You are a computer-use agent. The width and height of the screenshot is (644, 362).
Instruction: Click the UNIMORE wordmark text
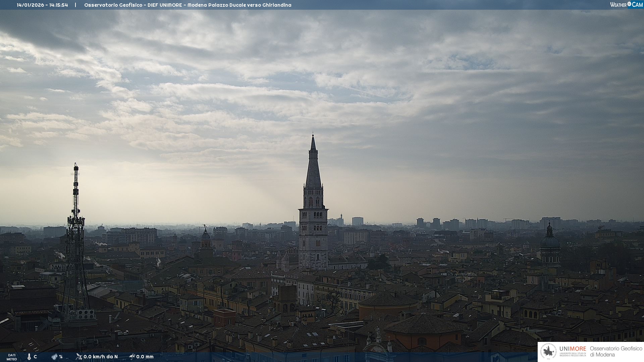point(573,349)
